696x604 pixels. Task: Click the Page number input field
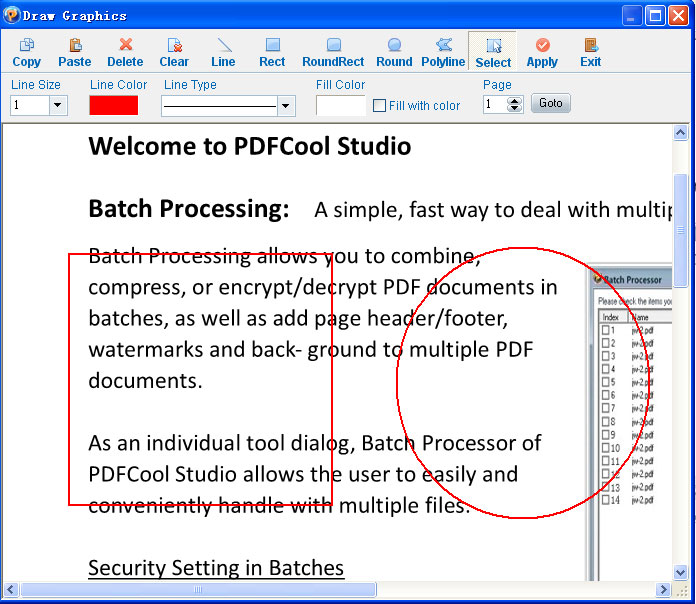495,105
